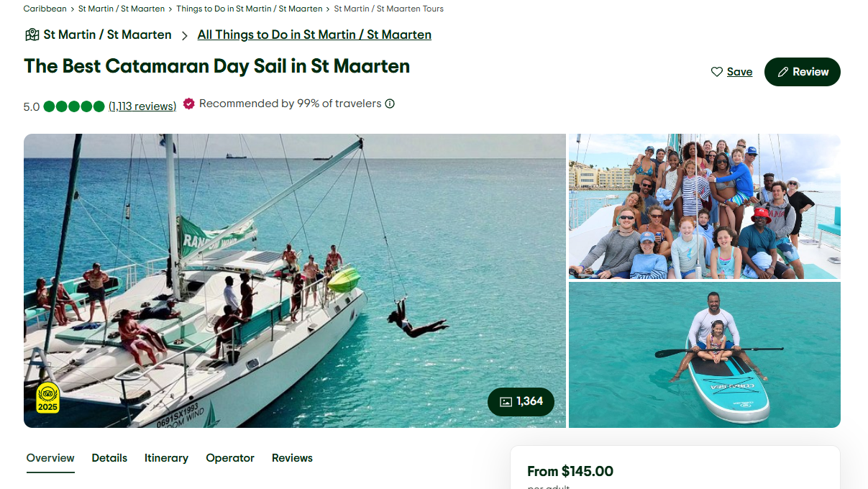Select the Overview tab

point(50,458)
